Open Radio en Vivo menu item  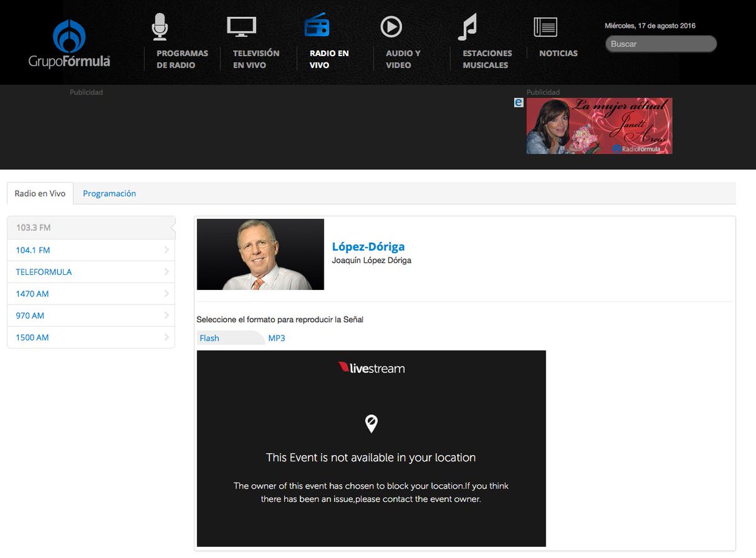[x=329, y=59]
